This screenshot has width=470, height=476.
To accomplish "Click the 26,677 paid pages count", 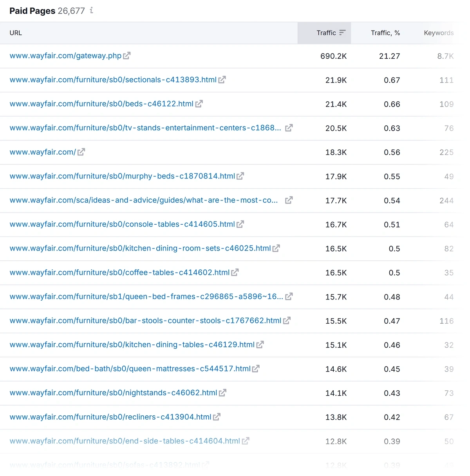I will (71, 11).
